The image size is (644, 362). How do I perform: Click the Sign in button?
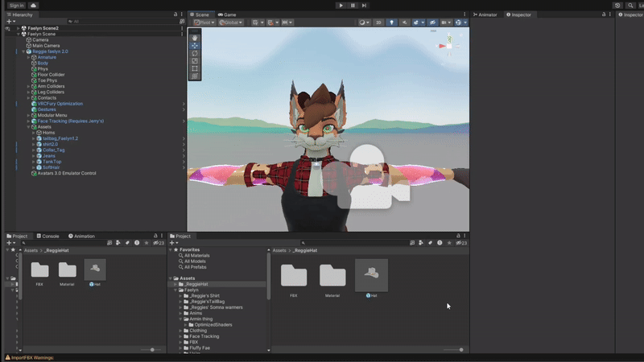point(16,6)
